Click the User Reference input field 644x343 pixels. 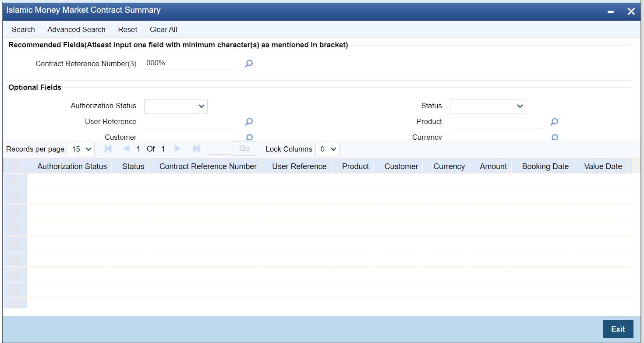[191, 122]
